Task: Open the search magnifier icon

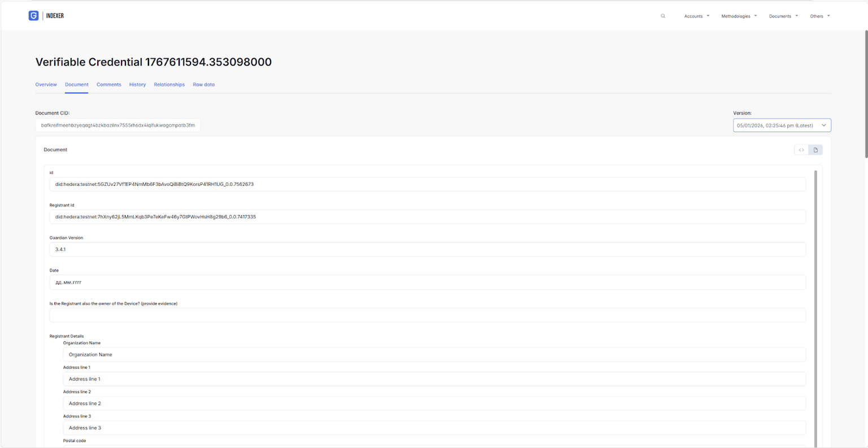Action: tap(663, 16)
